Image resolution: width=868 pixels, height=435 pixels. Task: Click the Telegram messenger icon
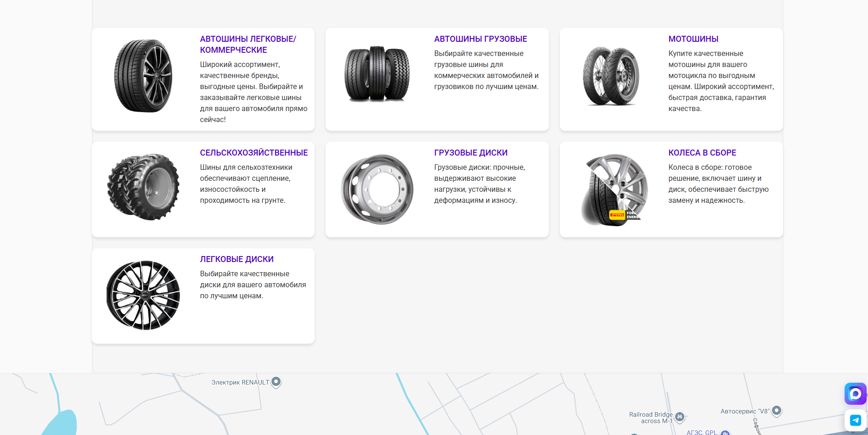(855, 420)
